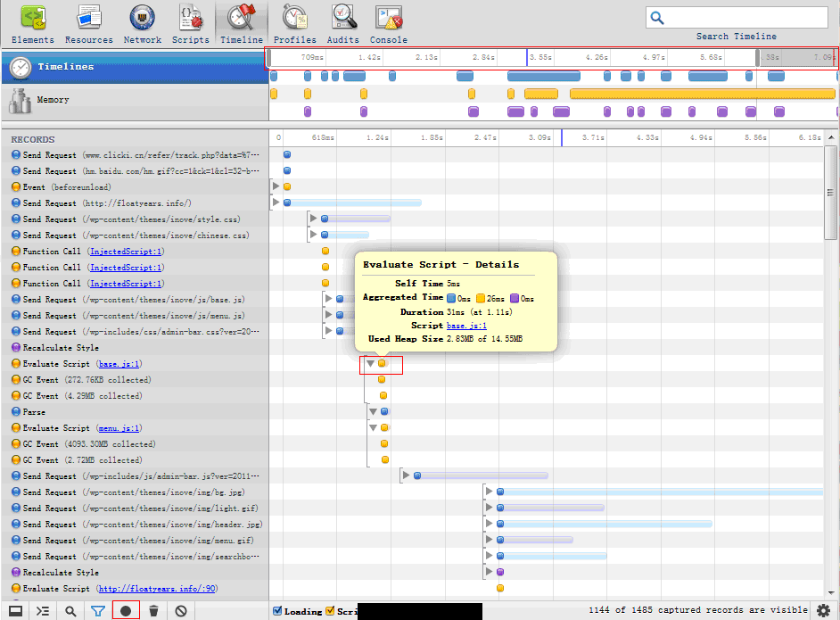Open base.js:1 link in Evaluate Script record

point(119,364)
